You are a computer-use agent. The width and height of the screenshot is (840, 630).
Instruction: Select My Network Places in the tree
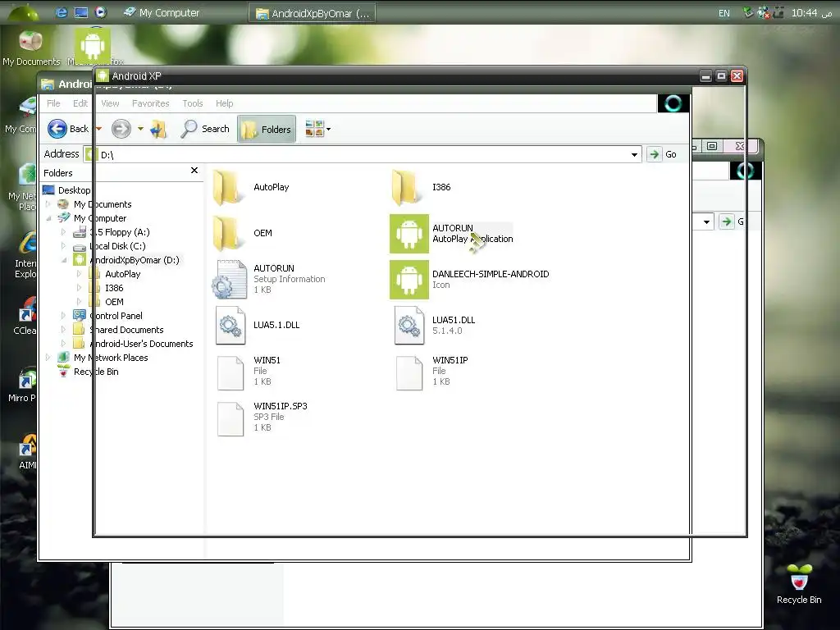[111, 358]
